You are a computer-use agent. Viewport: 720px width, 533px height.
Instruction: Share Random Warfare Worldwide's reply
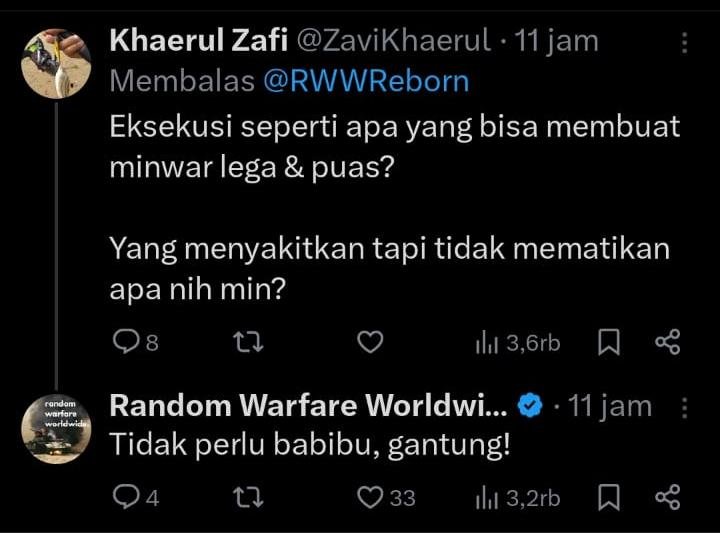point(668,498)
